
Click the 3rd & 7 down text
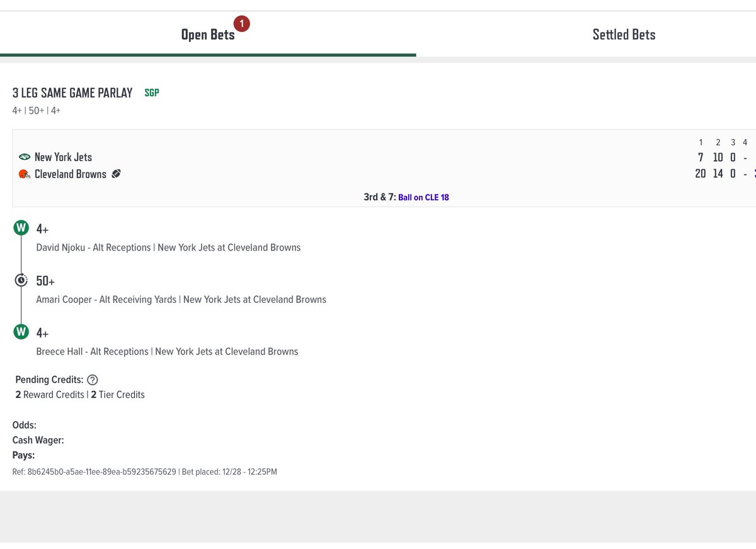tap(380, 197)
